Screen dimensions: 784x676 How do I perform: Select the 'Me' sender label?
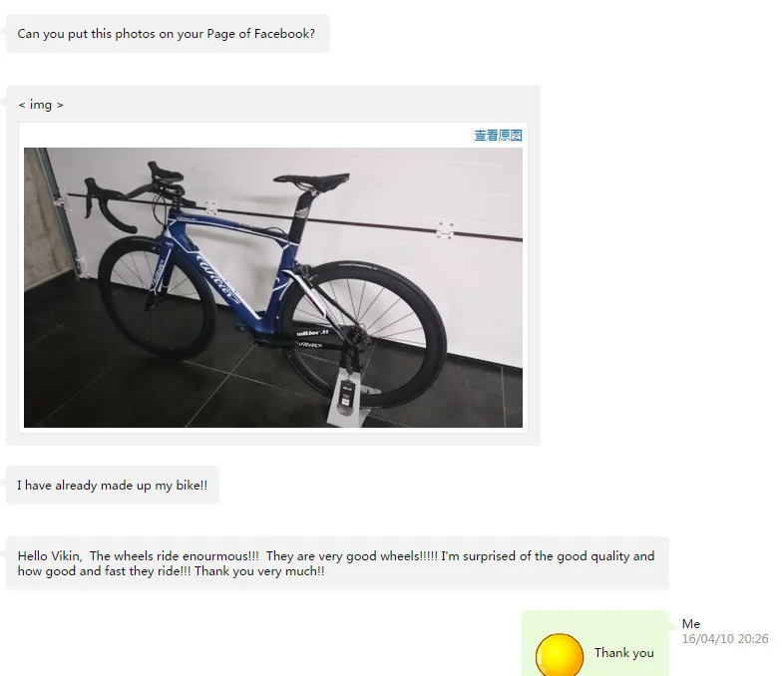click(x=691, y=623)
